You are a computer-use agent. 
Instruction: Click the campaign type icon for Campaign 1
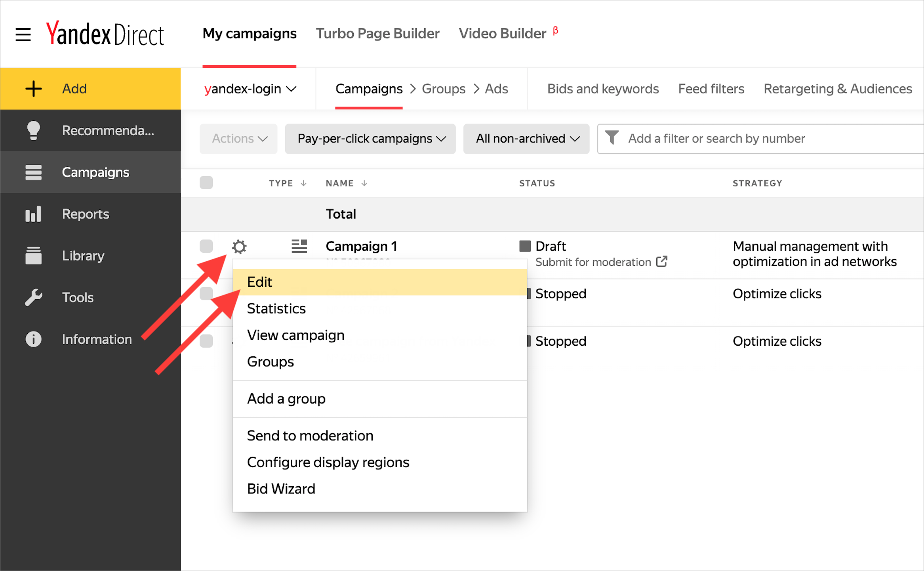[299, 246]
